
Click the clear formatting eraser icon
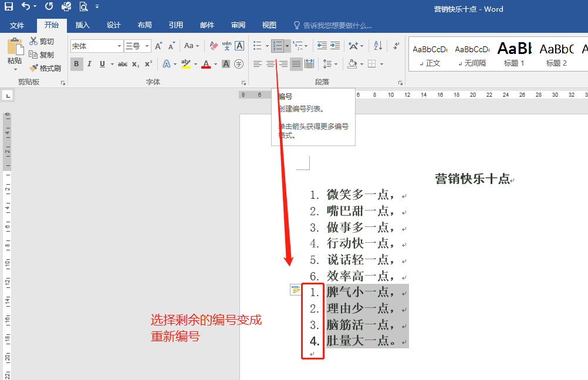pyautogui.click(x=213, y=46)
